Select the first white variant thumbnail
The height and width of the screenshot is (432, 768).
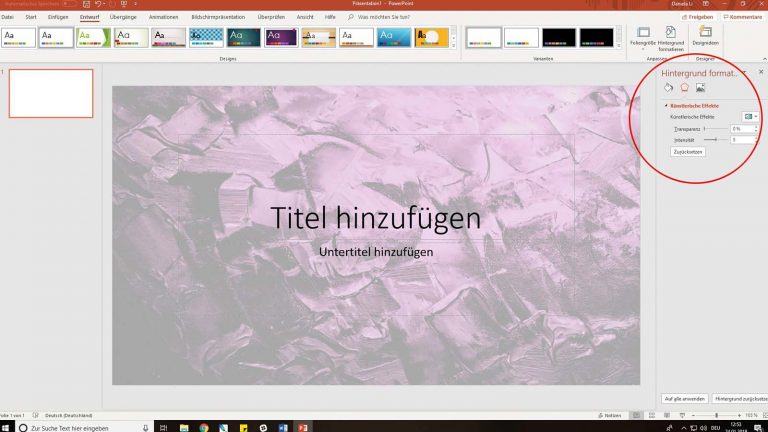[483, 38]
